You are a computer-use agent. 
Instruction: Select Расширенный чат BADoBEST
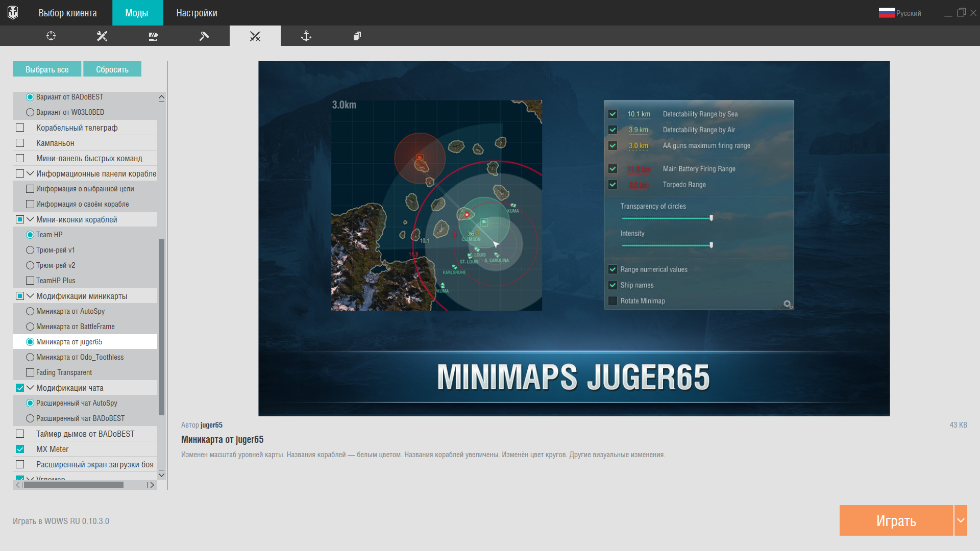coord(30,418)
